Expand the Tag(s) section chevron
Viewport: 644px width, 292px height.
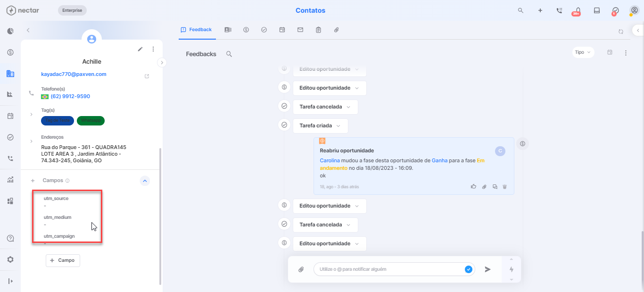click(31, 114)
